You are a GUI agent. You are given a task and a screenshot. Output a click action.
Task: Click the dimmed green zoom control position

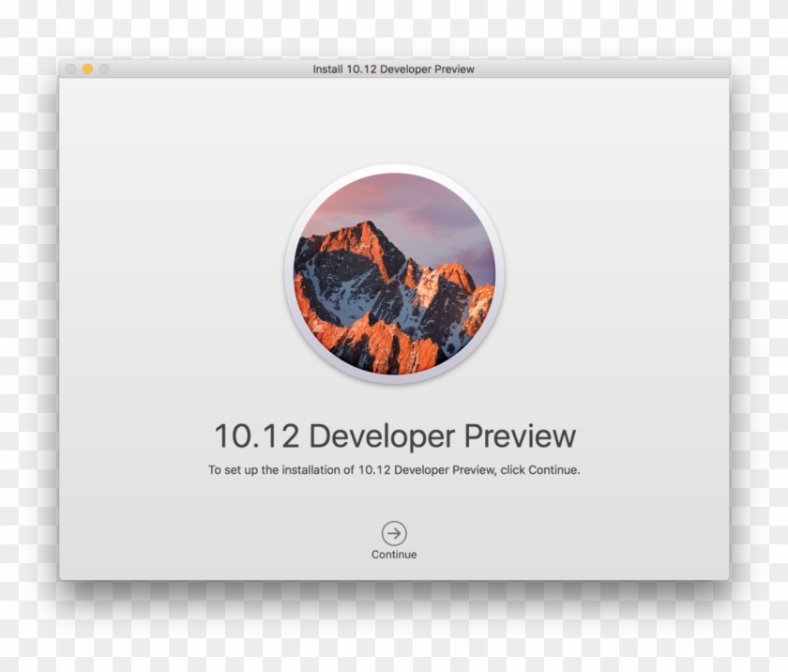pyautogui.click(x=105, y=69)
